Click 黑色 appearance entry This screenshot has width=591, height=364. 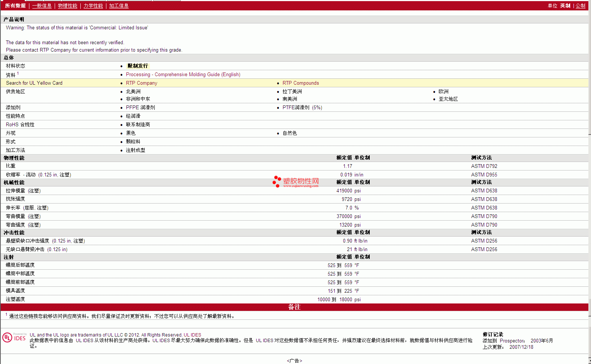click(x=131, y=133)
